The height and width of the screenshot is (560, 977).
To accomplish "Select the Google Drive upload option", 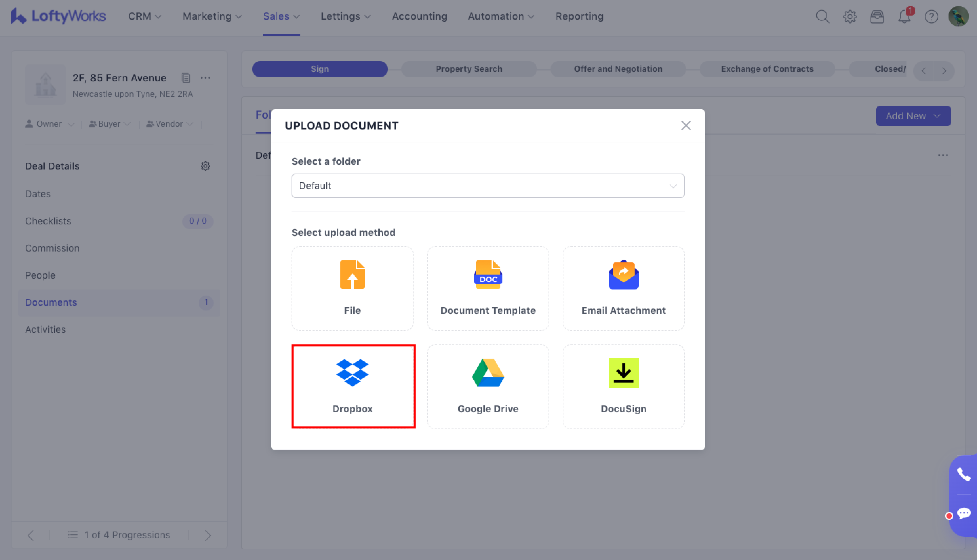I will click(488, 386).
